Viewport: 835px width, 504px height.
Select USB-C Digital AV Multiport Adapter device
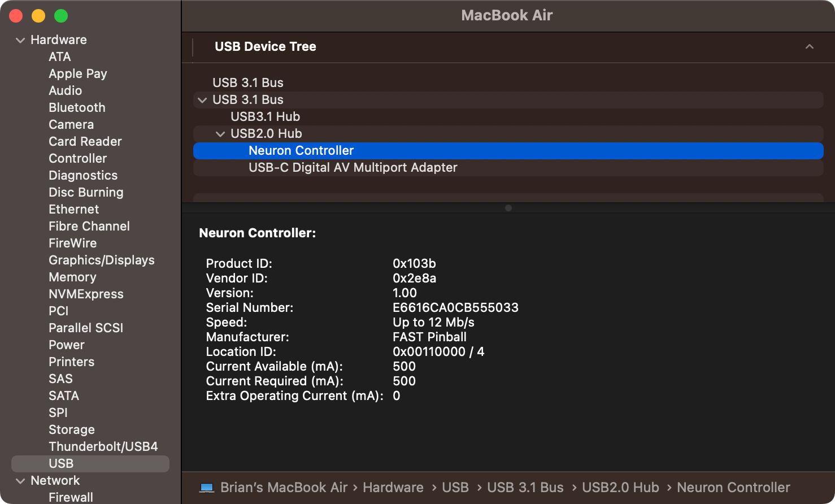pos(508,168)
